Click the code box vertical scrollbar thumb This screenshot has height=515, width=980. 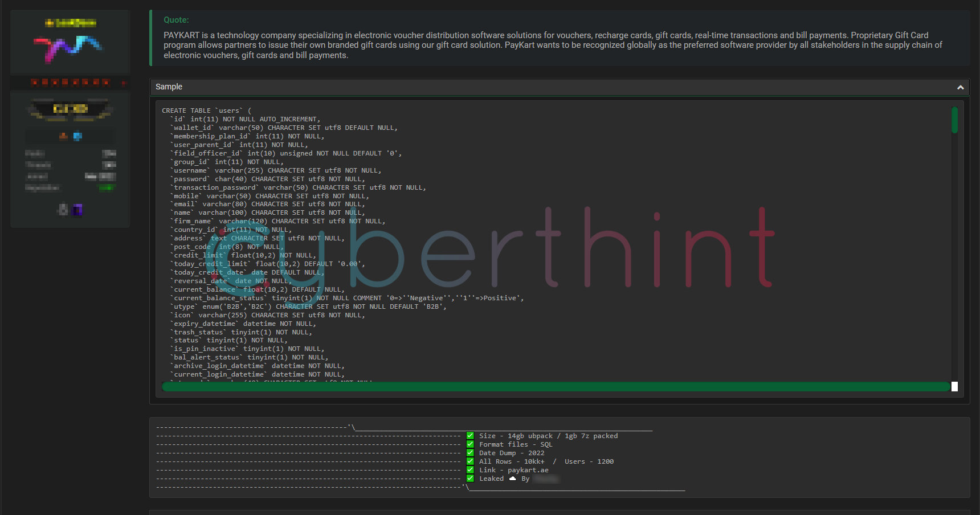coord(954,120)
